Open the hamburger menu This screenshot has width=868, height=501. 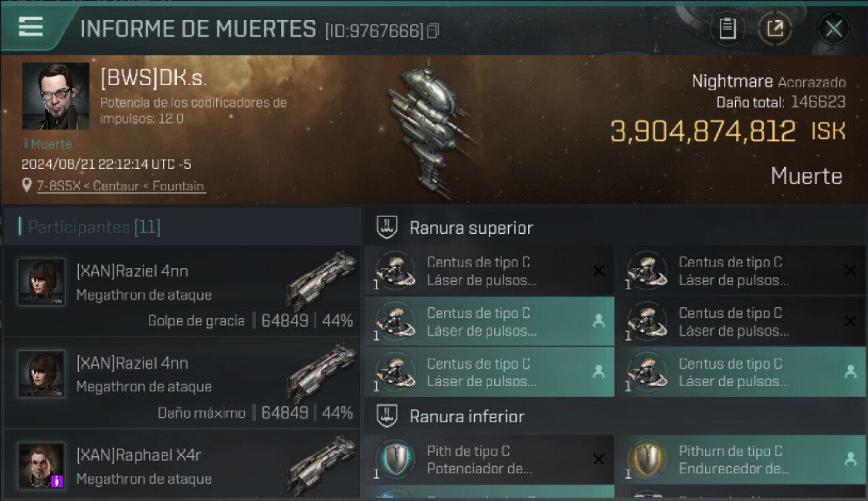tap(31, 26)
